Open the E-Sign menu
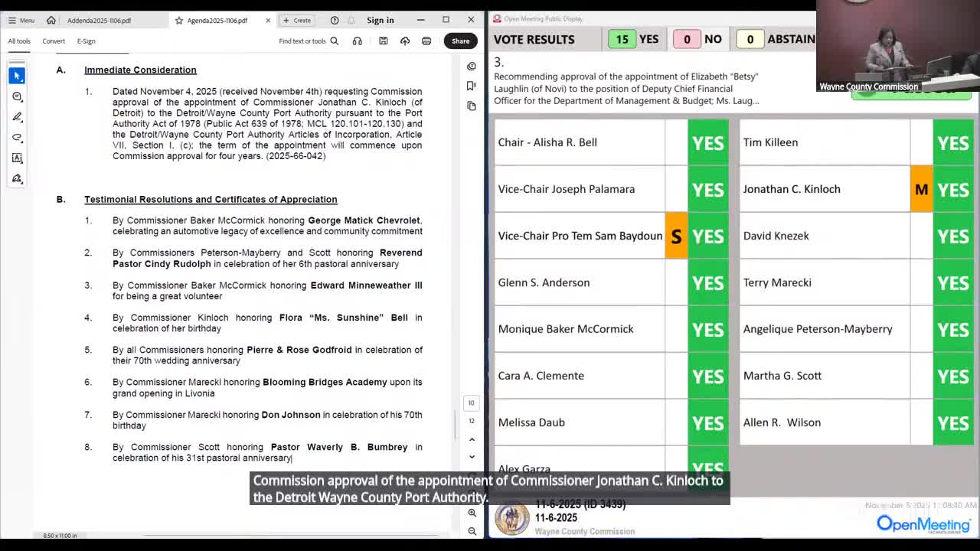This screenshot has height=551, width=980. click(x=86, y=41)
